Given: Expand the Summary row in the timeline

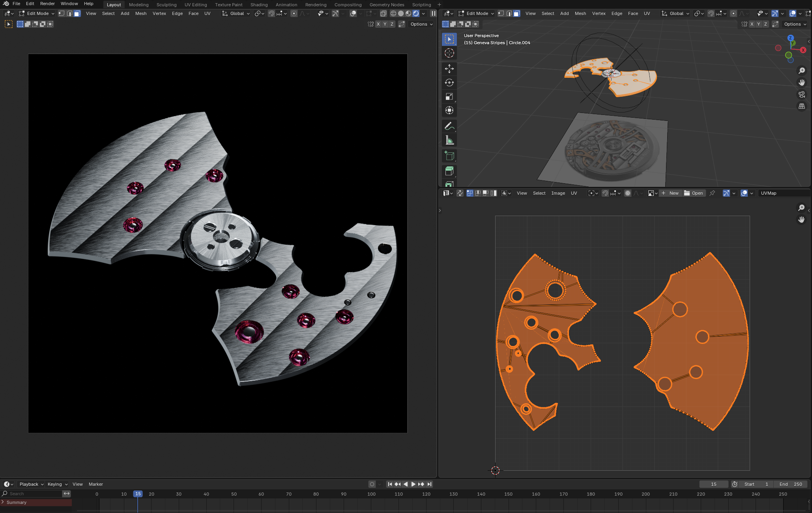Looking at the screenshot, I should [x=3, y=502].
